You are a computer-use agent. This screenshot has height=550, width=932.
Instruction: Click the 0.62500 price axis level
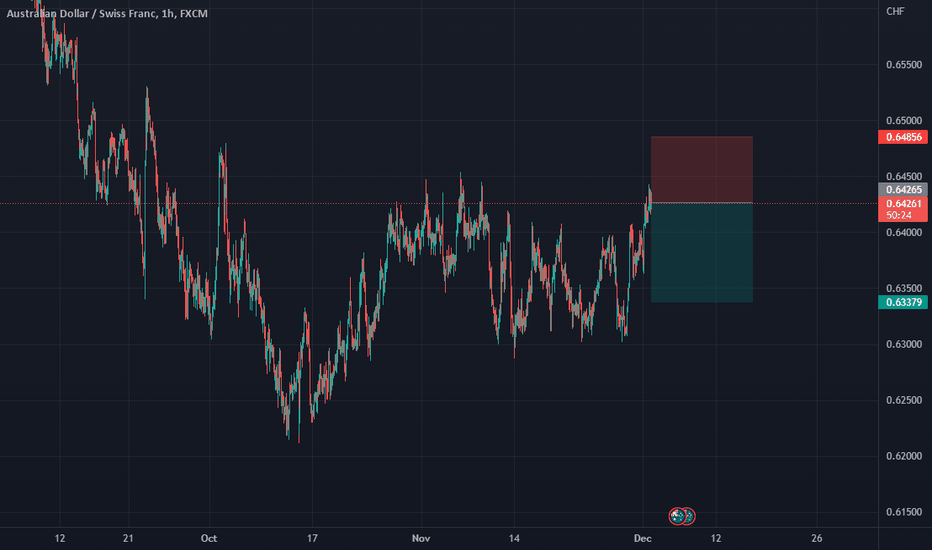[903, 400]
